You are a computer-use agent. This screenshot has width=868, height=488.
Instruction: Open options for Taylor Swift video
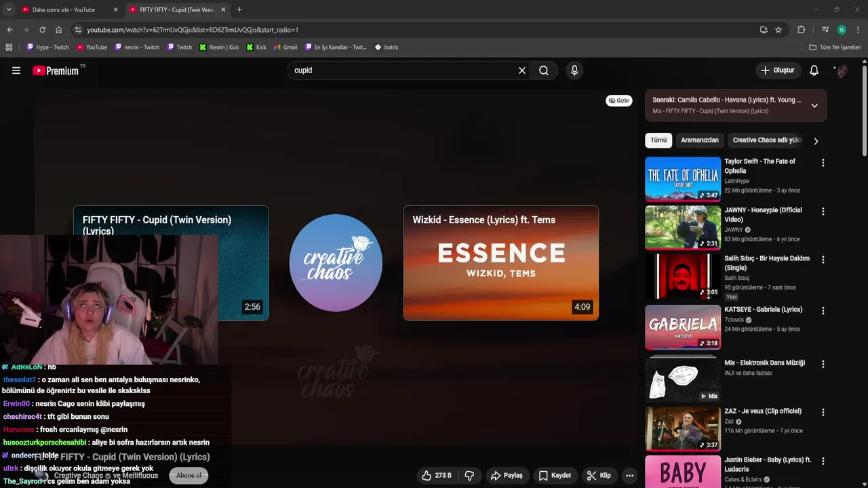(x=823, y=163)
